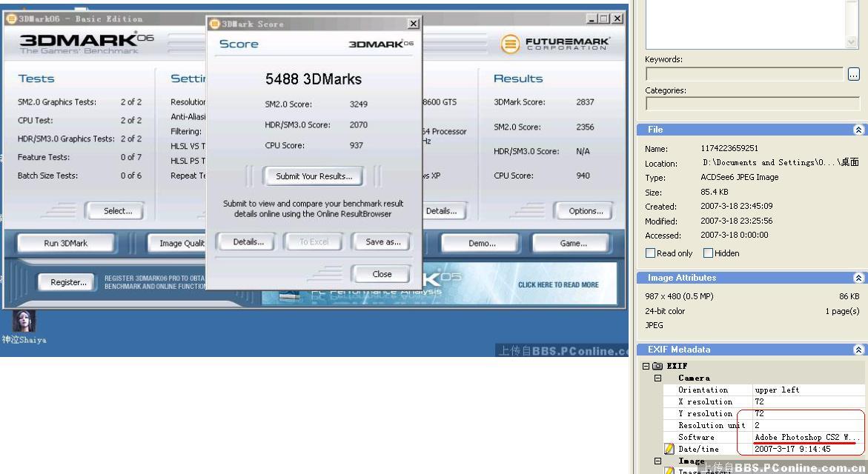This screenshot has height=474, width=868.
Task: Click the SM2.0 Score value 3249
Action: [358, 104]
